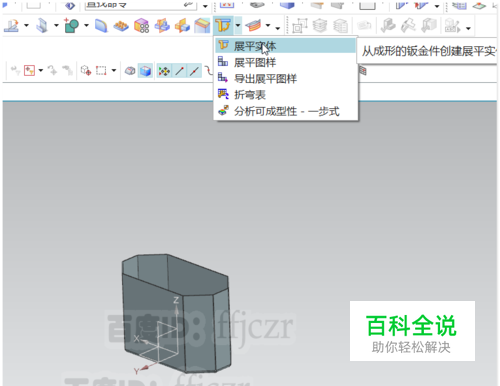Select the flange bend tool icon
500x386 pixels.
click(x=42, y=25)
